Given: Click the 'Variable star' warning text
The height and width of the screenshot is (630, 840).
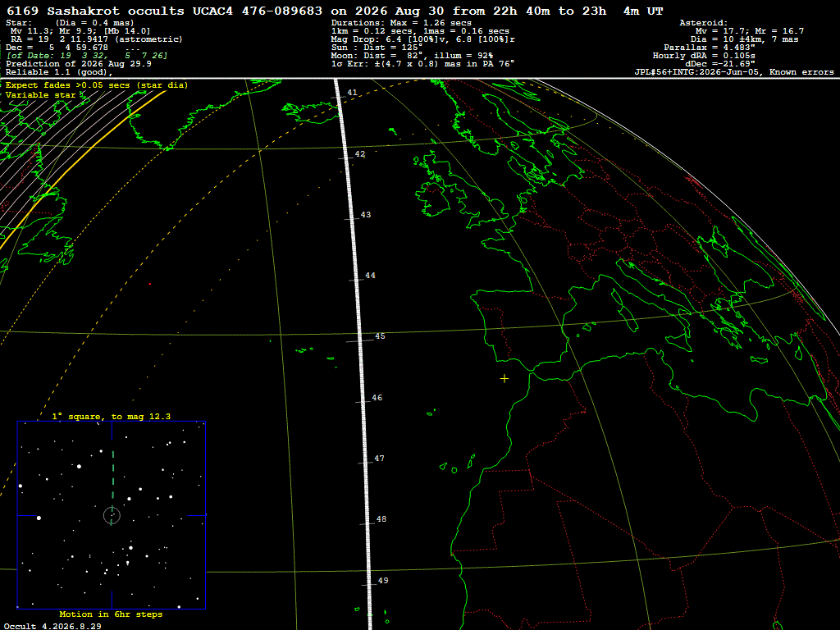Looking at the screenshot, I should click(41, 95).
